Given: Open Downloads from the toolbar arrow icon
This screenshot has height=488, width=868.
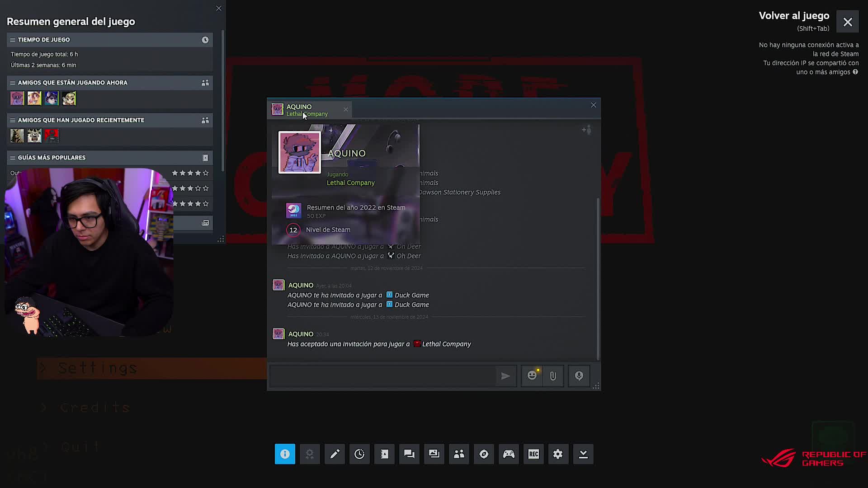Looking at the screenshot, I should (583, 454).
